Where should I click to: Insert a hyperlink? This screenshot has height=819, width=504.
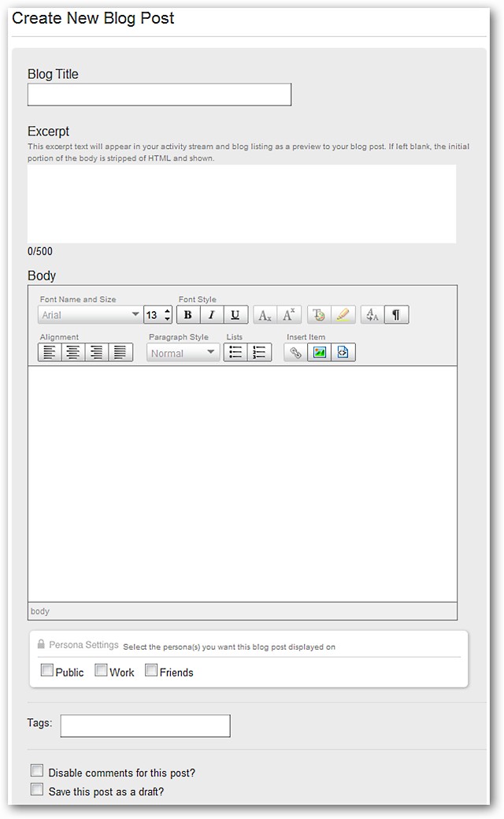point(295,353)
